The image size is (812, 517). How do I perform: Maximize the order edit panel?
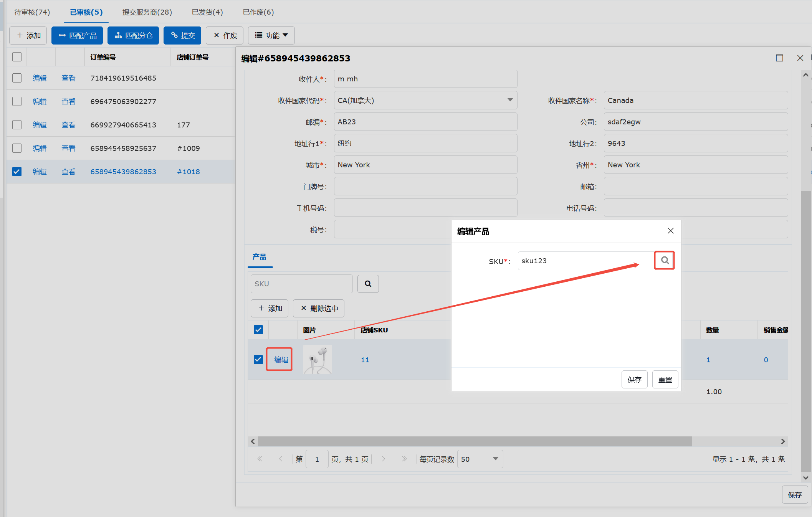(x=779, y=58)
